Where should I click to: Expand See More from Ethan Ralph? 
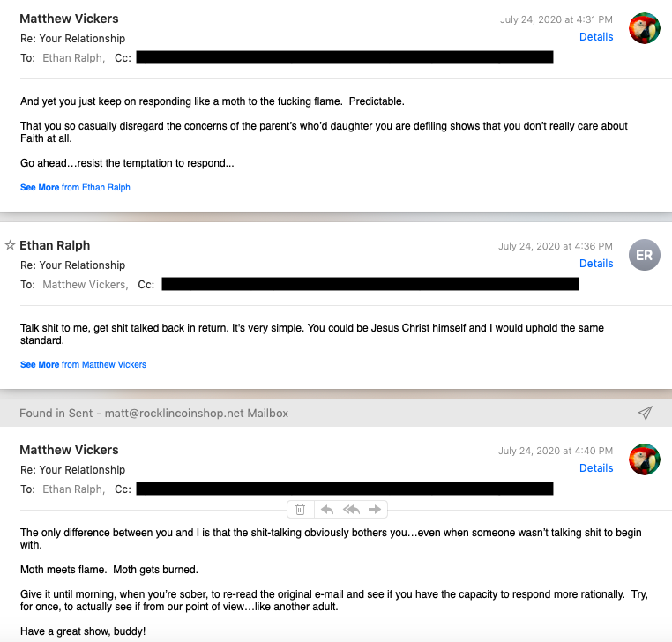point(75,187)
